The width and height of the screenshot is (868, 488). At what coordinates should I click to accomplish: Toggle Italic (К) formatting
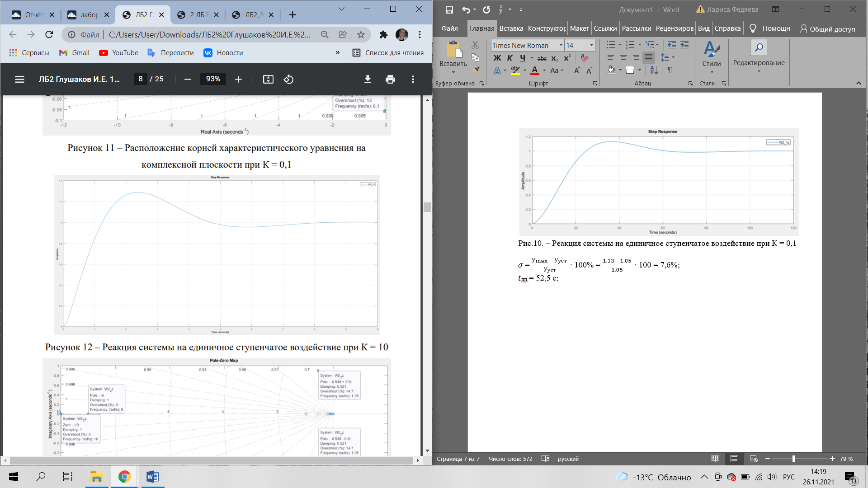(509, 58)
